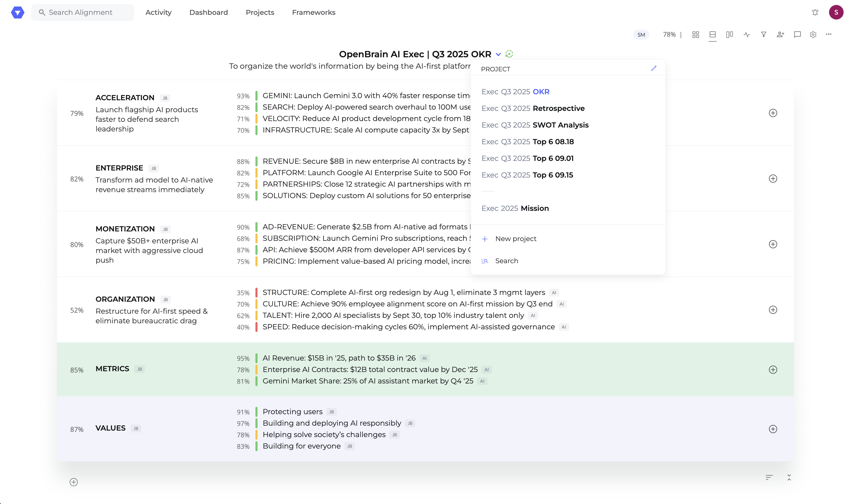Open view settings with the gear icon
853x504 pixels.
coord(813,34)
